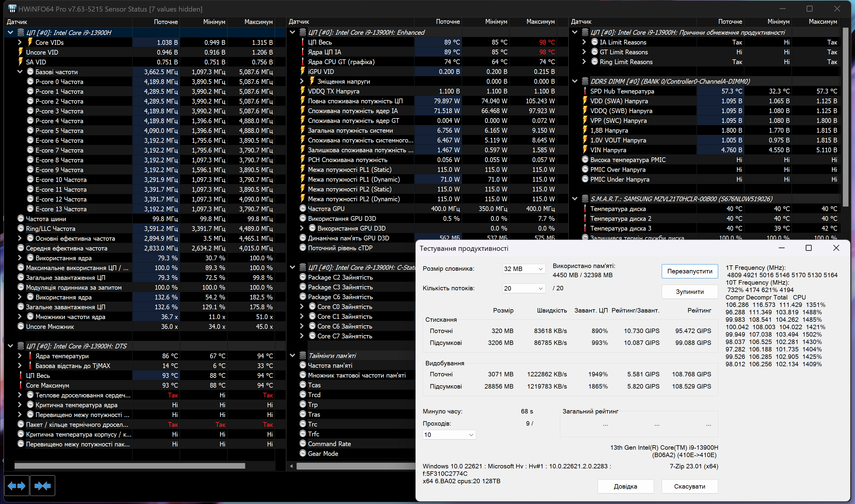Expand the Core VIDs row
Viewport: 855px width, 504px height.
20,42
